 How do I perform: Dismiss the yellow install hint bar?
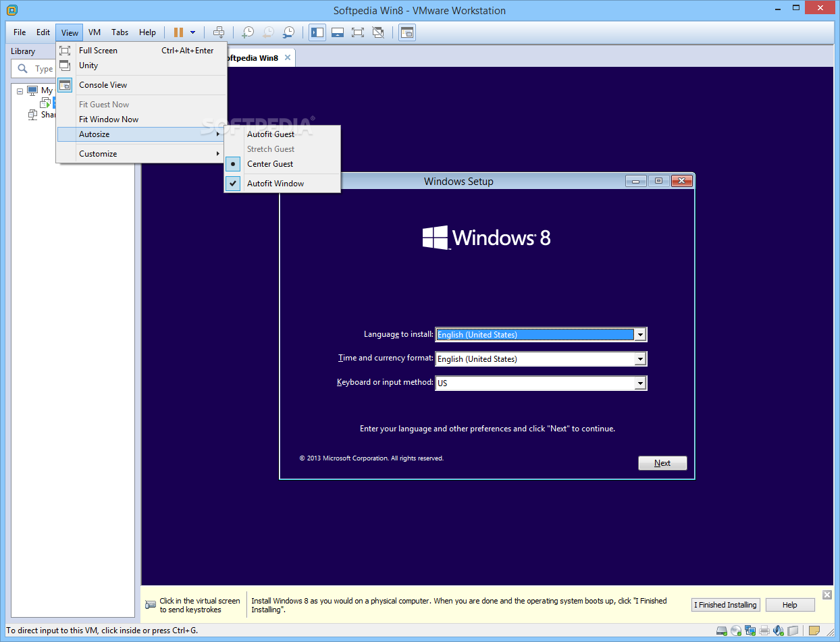point(827,594)
